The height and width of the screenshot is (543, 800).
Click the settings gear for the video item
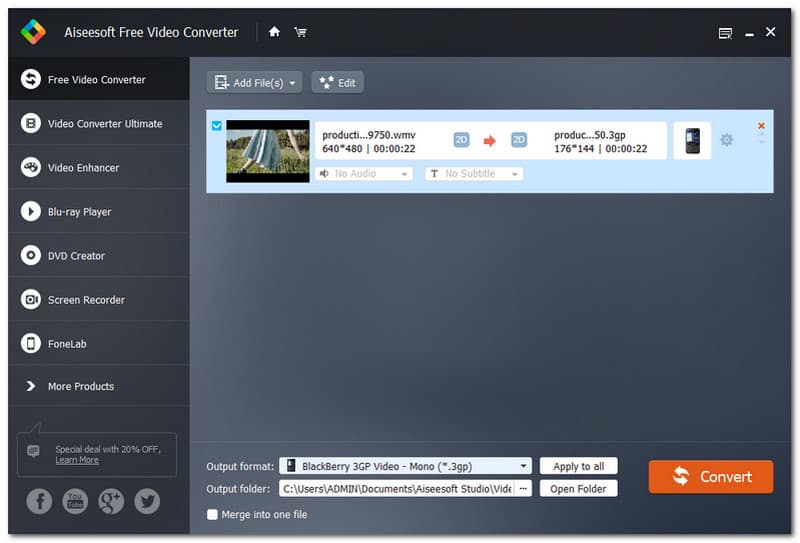727,140
